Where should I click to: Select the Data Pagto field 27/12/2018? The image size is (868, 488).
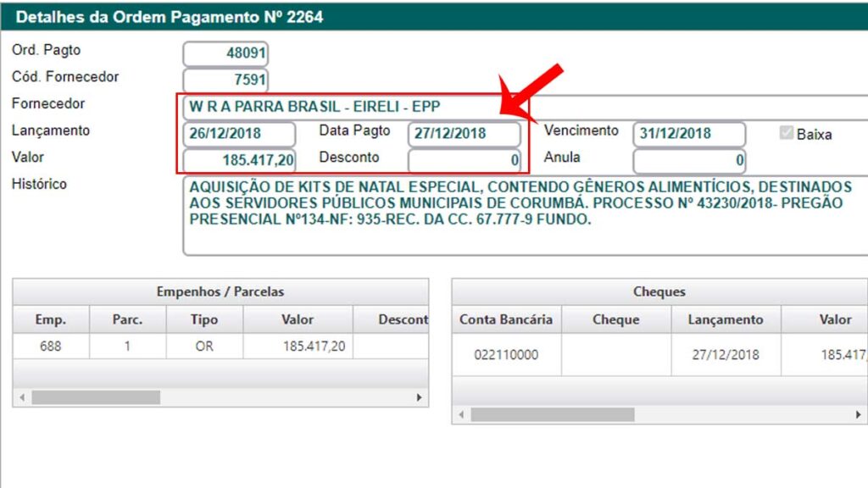pos(464,134)
